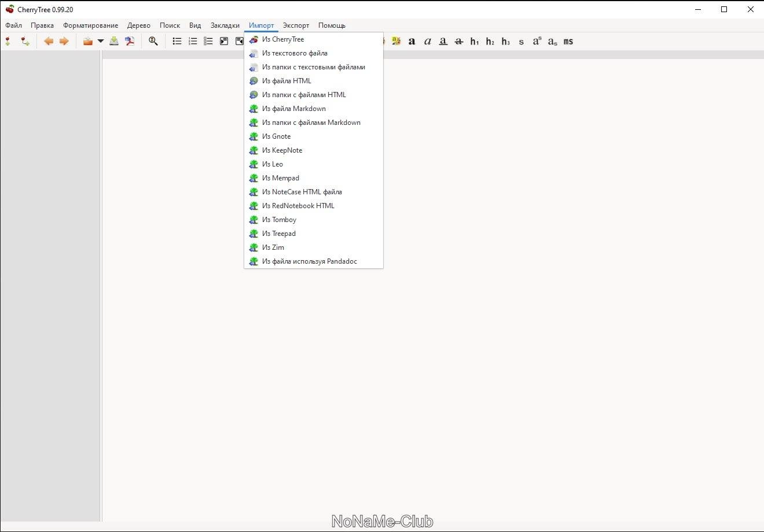Open the Дерево menu

tap(139, 25)
